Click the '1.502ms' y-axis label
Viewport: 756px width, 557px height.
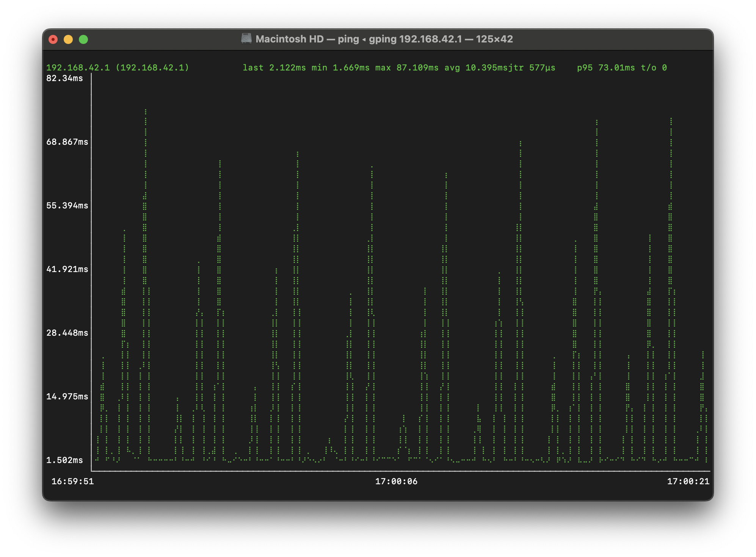(x=64, y=460)
